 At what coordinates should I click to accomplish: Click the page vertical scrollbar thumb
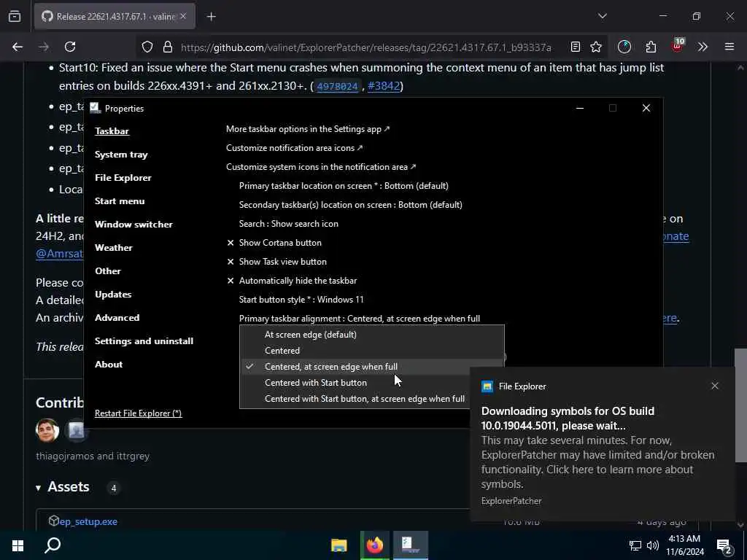click(740, 405)
